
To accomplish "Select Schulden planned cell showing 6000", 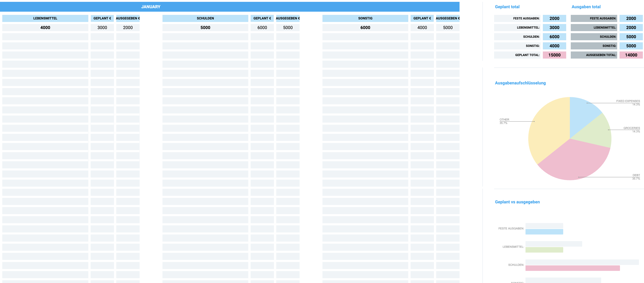I will click(x=262, y=27).
